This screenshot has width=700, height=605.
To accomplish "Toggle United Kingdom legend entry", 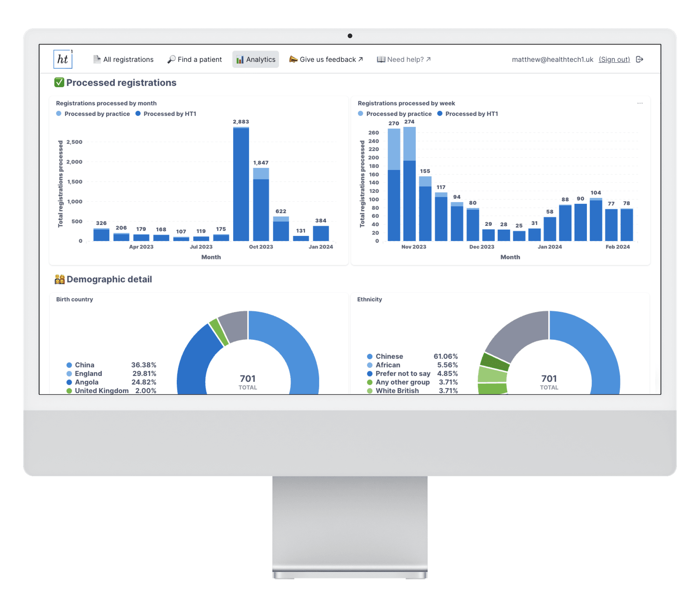I will [111, 391].
